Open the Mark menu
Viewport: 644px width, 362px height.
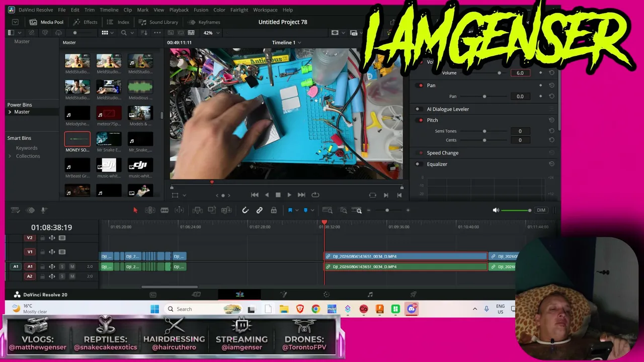tap(143, 10)
